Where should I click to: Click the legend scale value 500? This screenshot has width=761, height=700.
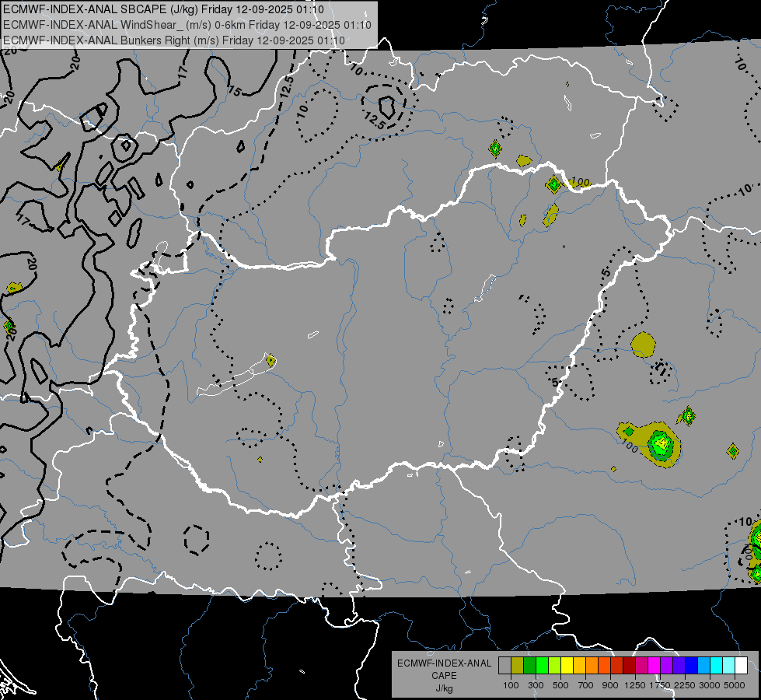[560, 685]
